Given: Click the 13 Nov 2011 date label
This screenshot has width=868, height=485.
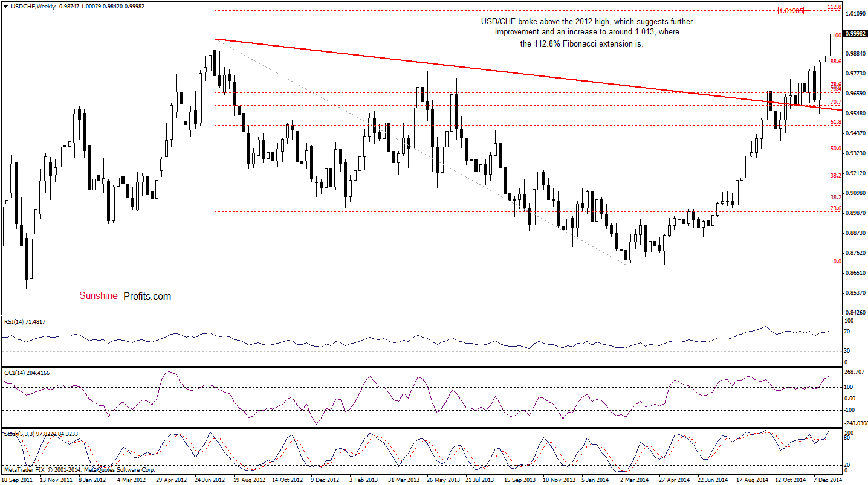Looking at the screenshot, I should [x=56, y=480].
